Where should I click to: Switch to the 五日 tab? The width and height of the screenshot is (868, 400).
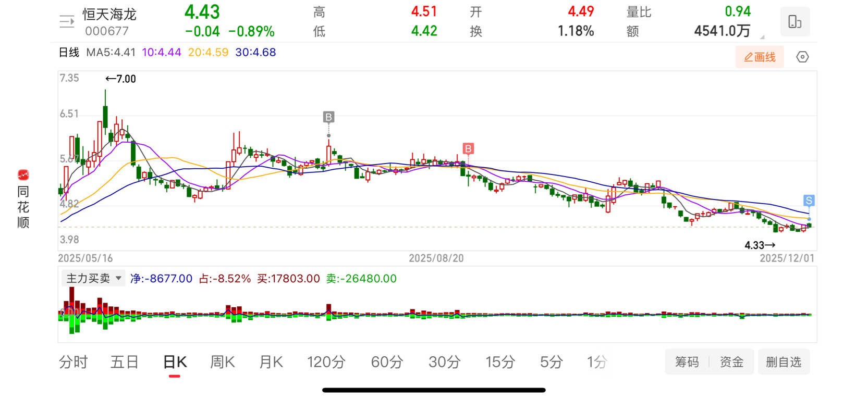(124, 362)
